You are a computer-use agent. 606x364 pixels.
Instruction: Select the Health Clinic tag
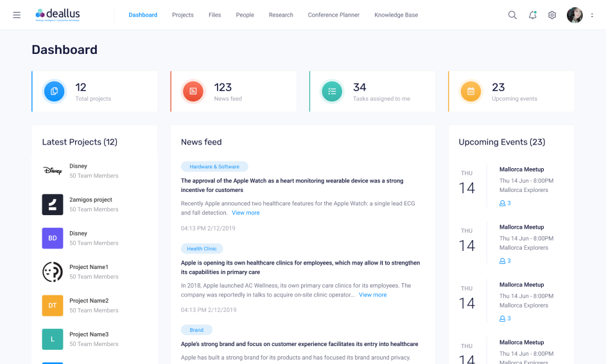[202, 248]
